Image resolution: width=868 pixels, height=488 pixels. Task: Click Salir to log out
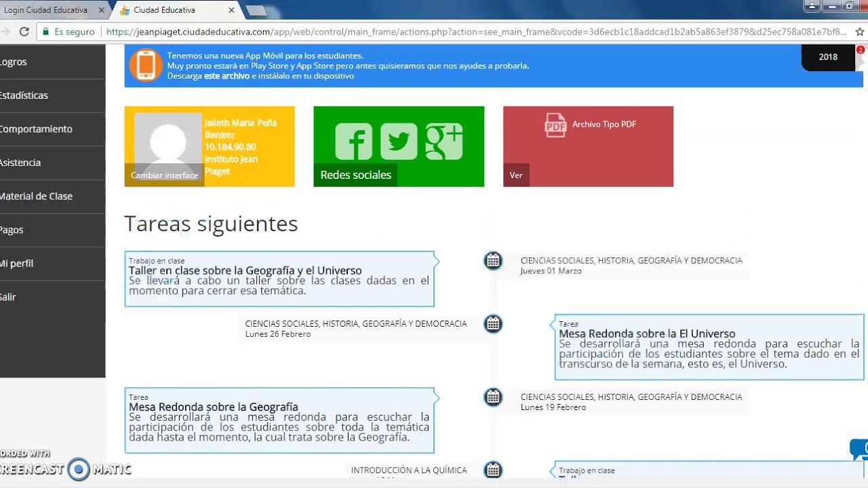pos(52,297)
